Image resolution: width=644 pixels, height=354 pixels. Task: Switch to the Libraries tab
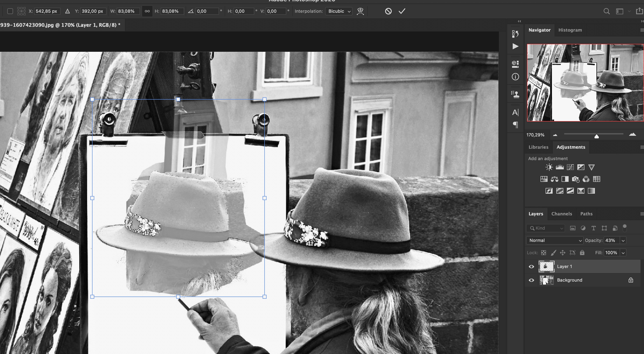[x=538, y=147]
